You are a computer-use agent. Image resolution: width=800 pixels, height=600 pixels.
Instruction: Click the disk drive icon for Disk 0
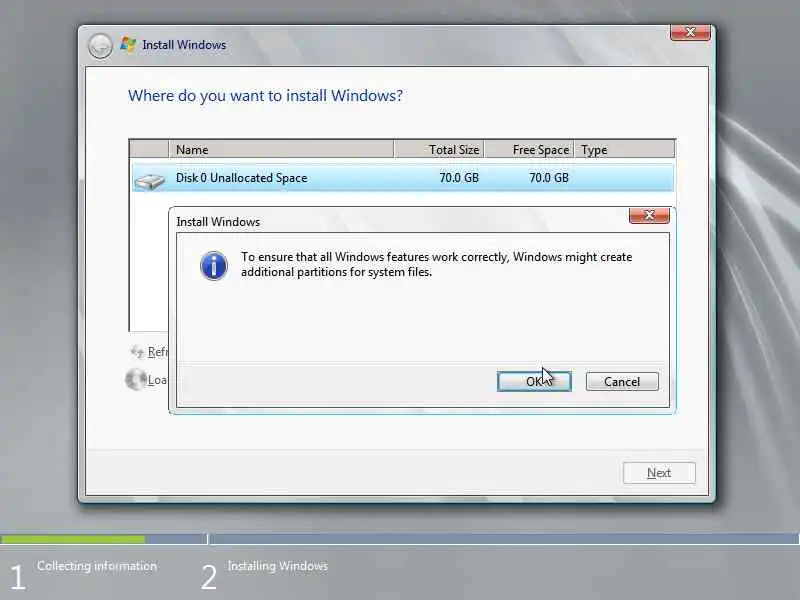click(149, 181)
